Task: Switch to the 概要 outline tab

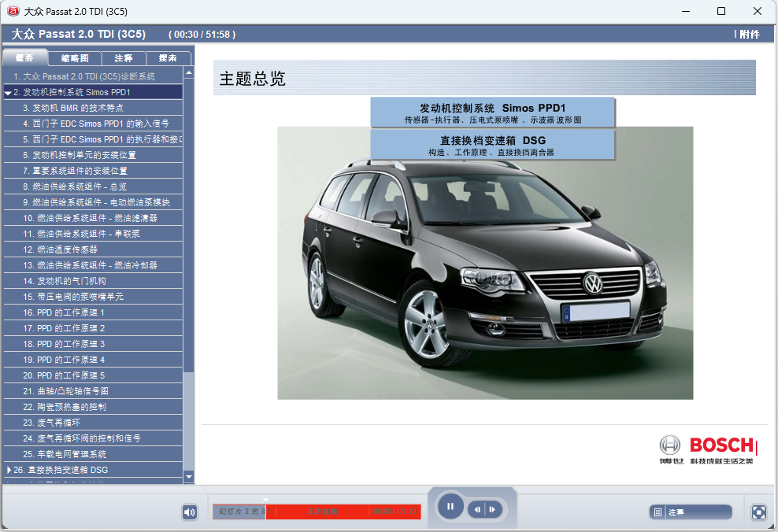Action: click(25, 58)
